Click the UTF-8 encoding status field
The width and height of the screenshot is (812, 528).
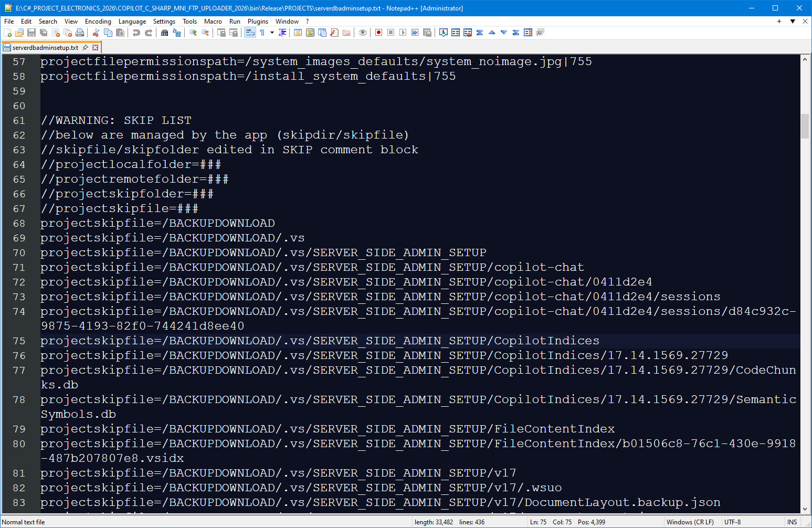coord(732,522)
